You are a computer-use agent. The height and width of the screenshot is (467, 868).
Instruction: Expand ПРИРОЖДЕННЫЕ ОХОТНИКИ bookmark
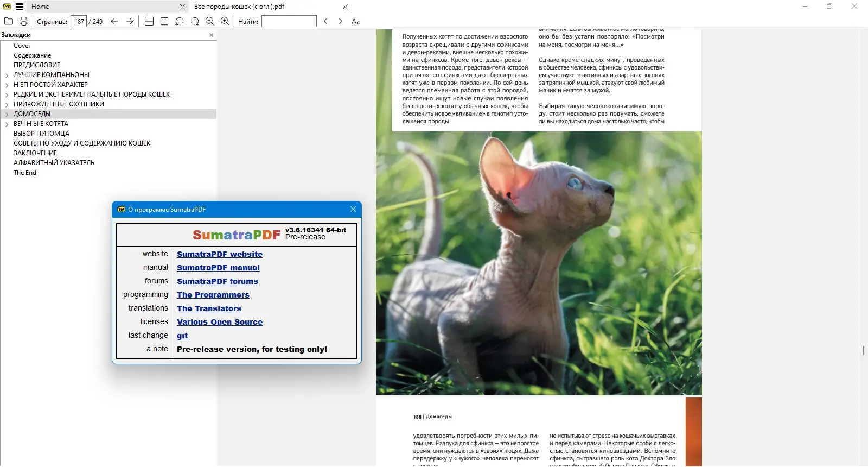tap(7, 105)
